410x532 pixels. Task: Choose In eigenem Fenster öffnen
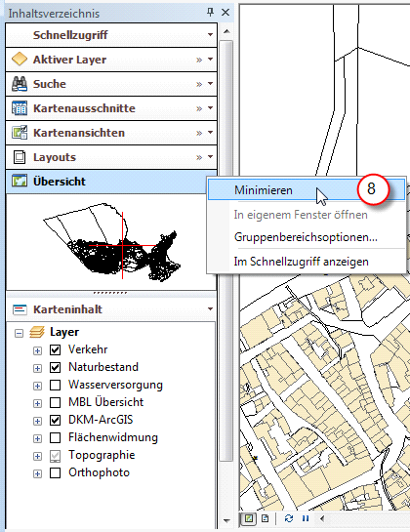click(307, 215)
